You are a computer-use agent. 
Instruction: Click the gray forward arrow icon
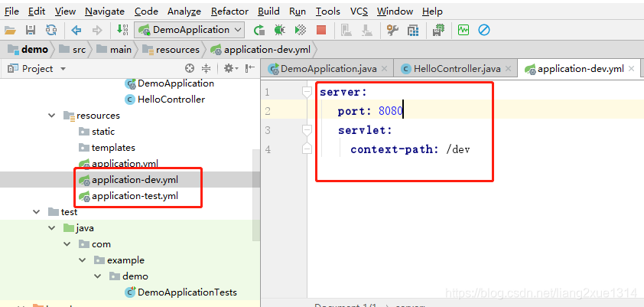pyautogui.click(x=97, y=30)
